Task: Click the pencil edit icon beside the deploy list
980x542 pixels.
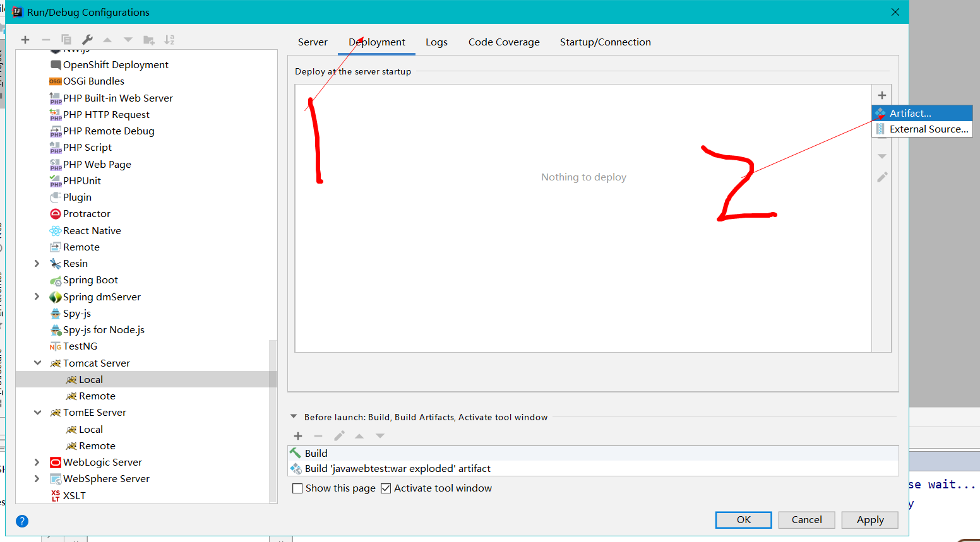Action: click(882, 177)
